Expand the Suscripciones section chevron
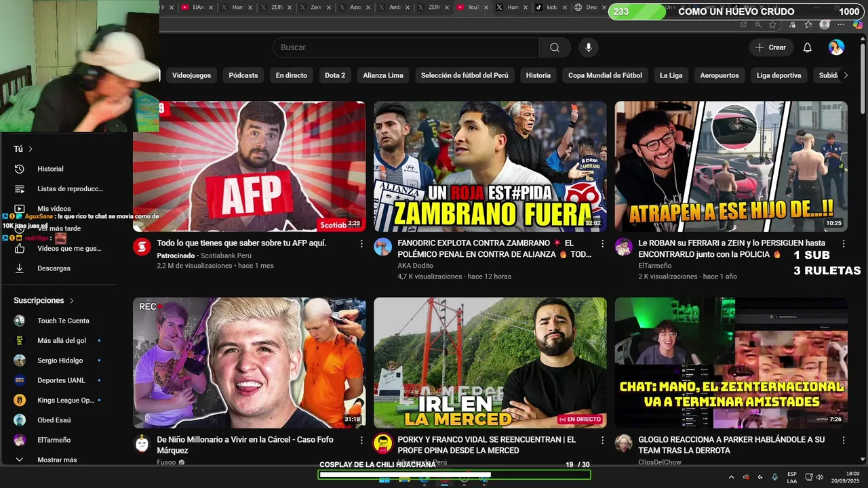The image size is (868, 488). pos(71,300)
